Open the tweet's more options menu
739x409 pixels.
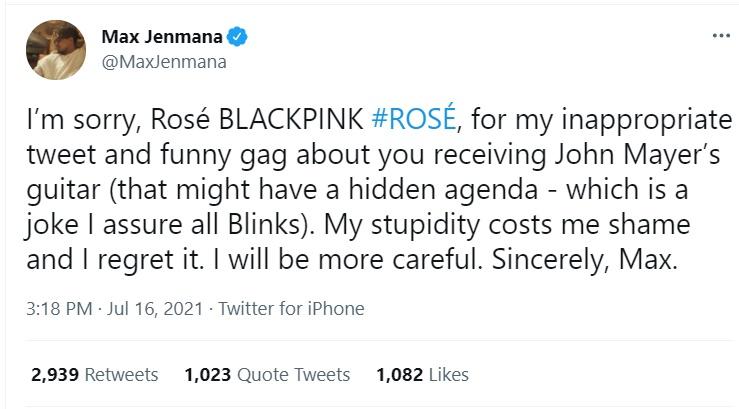714,36
